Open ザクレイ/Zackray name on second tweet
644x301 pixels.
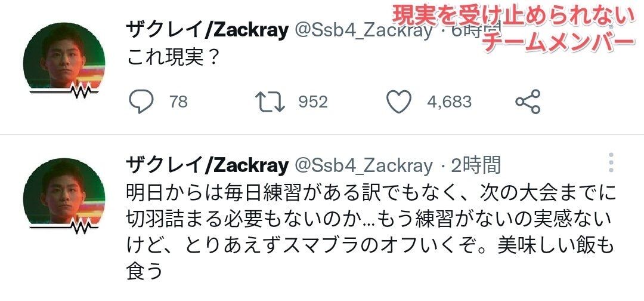click(208, 165)
